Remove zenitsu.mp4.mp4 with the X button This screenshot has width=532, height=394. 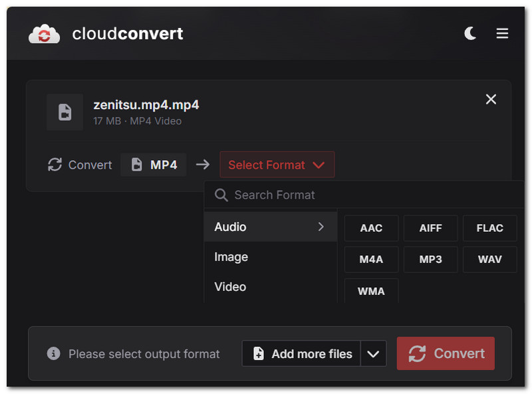pos(491,100)
